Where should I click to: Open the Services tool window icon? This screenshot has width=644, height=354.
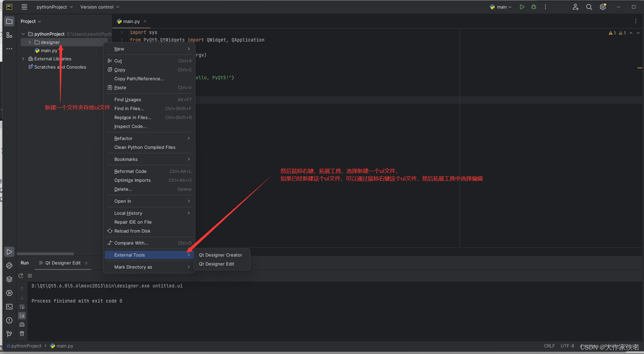tap(9, 293)
